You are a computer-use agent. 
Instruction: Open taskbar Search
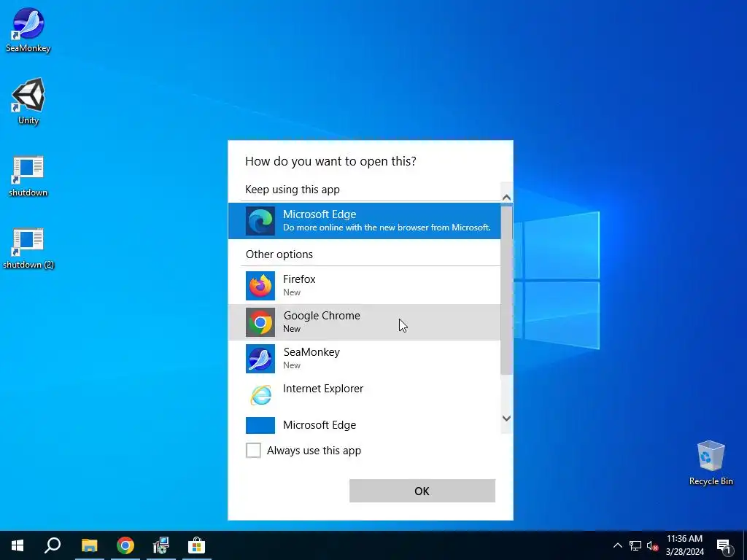(x=53, y=545)
